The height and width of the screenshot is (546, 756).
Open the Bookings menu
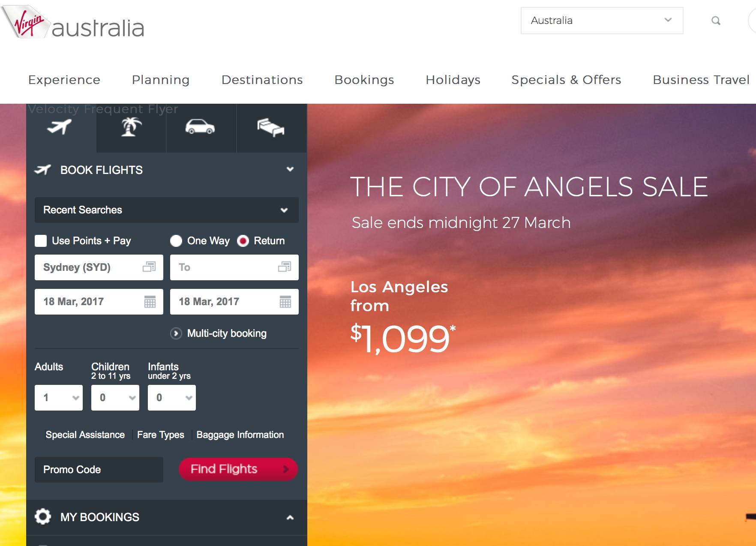(x=364, y=80)
